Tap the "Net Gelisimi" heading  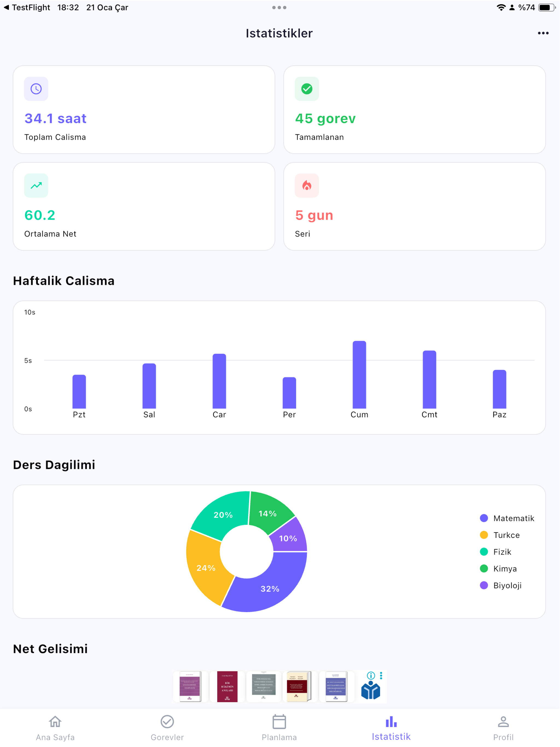click(50, 649)
